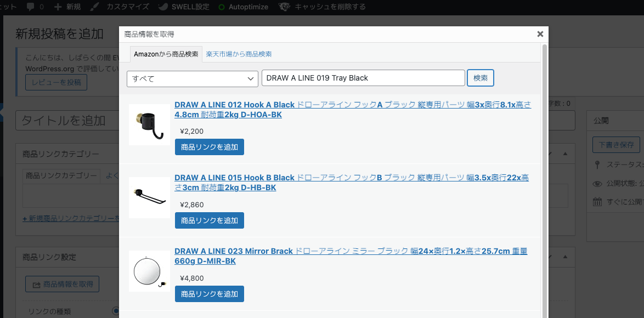Open the すべて category dropdown
This screenshot has width=644, height=318.
coord(192,79)
